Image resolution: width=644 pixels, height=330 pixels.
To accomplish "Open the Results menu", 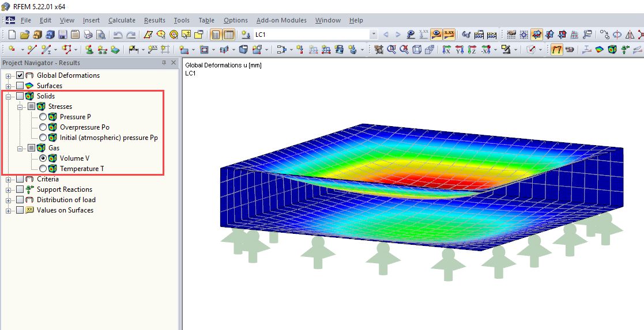I will pos(155,20).
